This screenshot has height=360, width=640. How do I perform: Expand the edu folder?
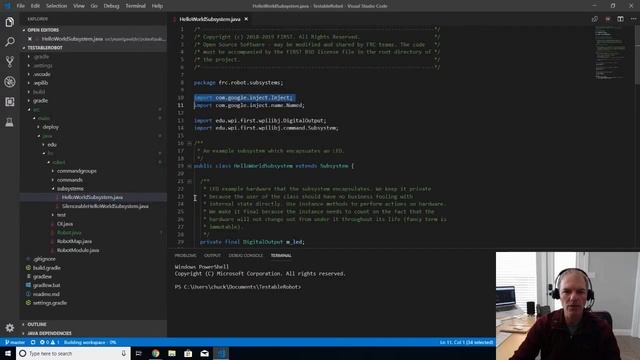click(x=52, y=144)
